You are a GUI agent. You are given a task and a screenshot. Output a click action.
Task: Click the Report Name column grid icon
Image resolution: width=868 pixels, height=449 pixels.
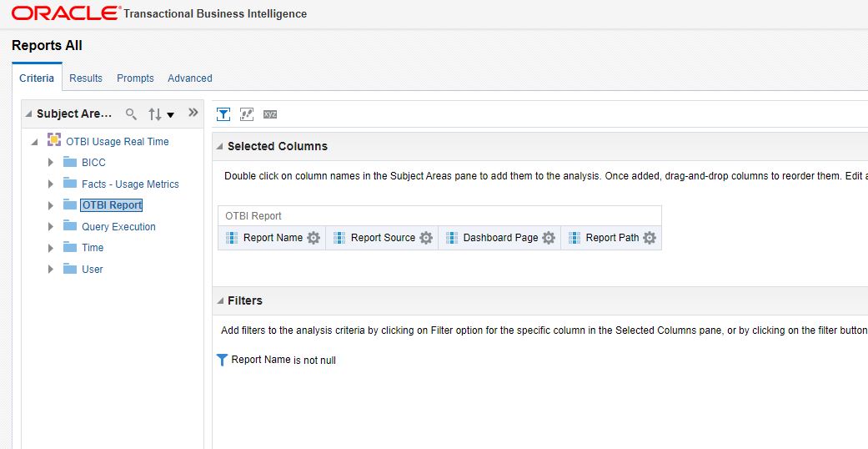[232, 238]
